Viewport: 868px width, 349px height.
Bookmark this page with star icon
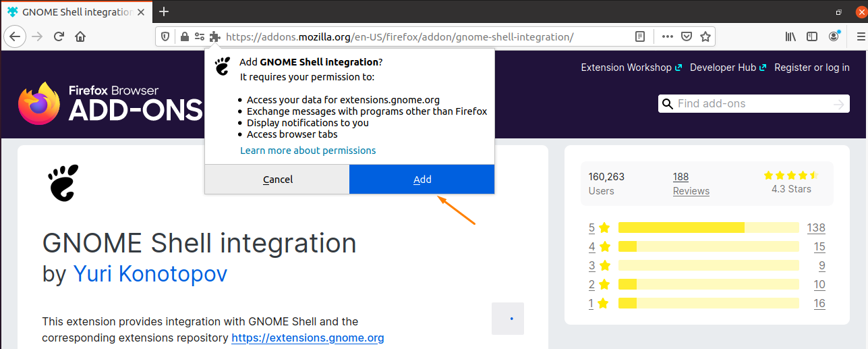tap(705, 36)
